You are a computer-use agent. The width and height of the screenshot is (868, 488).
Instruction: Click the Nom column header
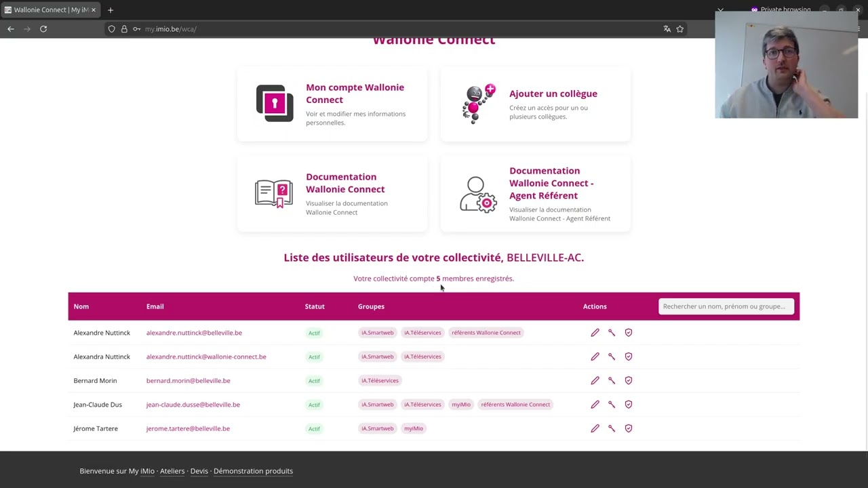(81, 306)
